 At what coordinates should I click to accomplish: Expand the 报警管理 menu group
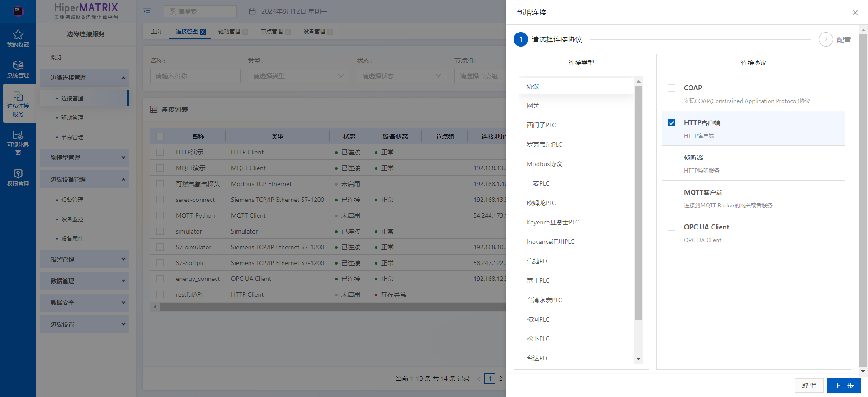coord(85,259)
